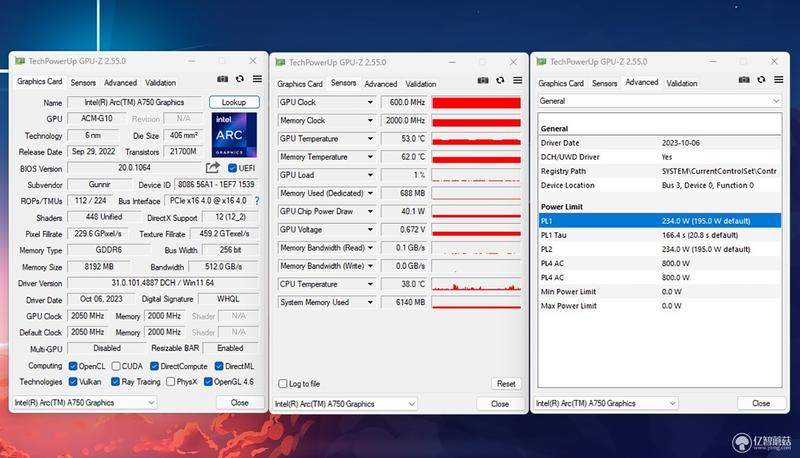Click GPU-Z app icon in Sensors window title
Image resolution: width=800 pixels, height=458 pixels.
click(280, 62)
